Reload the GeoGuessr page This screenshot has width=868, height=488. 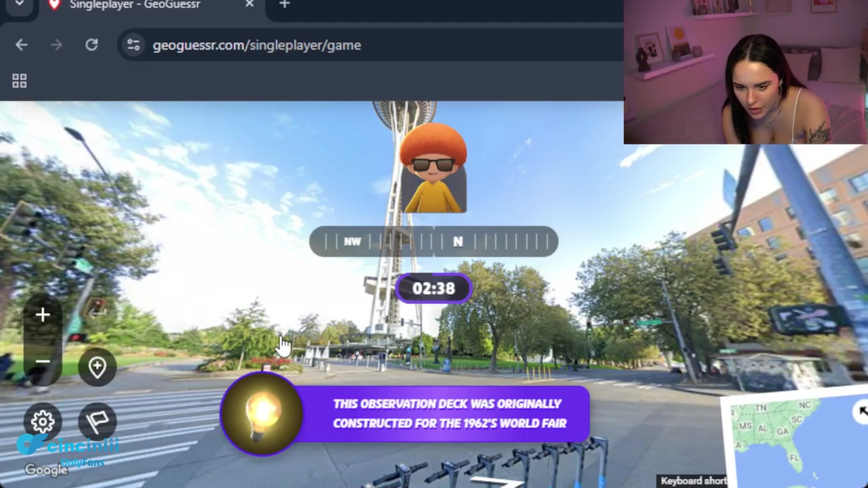(x=92, y=45)
